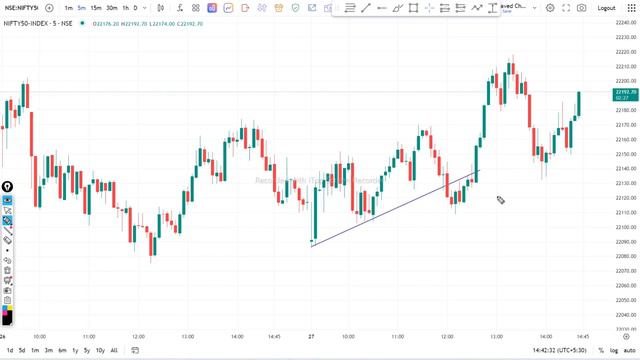Click the orange gift box icon

coord(279,8)
